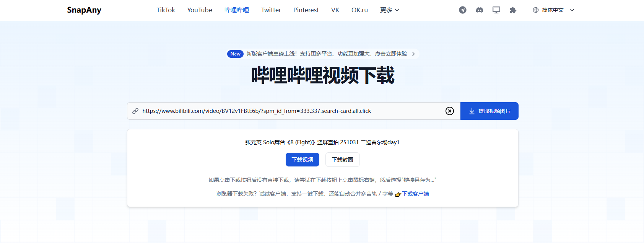Select the 哔哩哔哩 tab
Image resolution: width=644 pixels, height=243 pixels.
[x=237, y=10]
